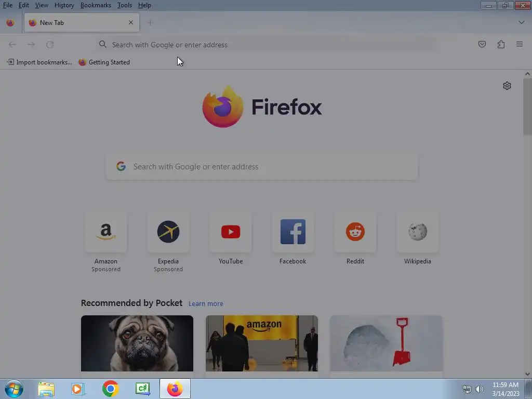Screen dimensions: 532x399
Task: Open the red snow shovel Pocket story
Action: coord(387,343)
